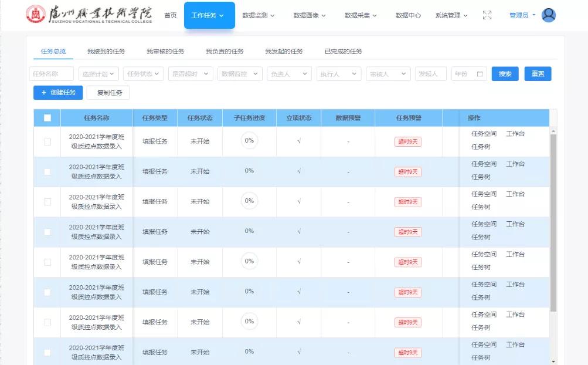
Task: Toggle the fullscreen expand icon
Action: (487, 15)
